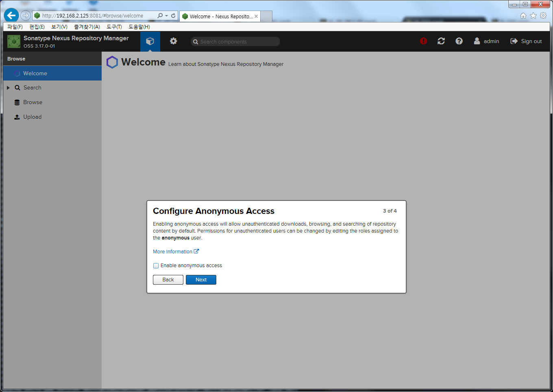
Task: Open the Administration gear icon
Action: tap(174, 41)
